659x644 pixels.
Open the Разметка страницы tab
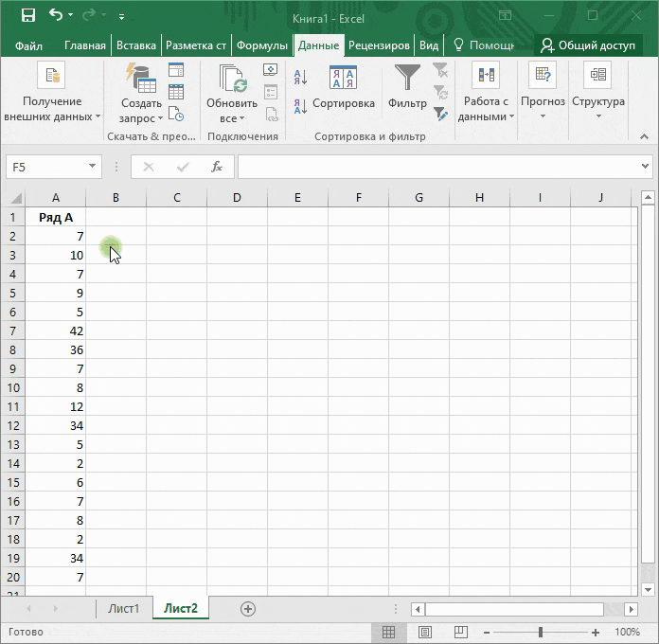click(196, 45)
